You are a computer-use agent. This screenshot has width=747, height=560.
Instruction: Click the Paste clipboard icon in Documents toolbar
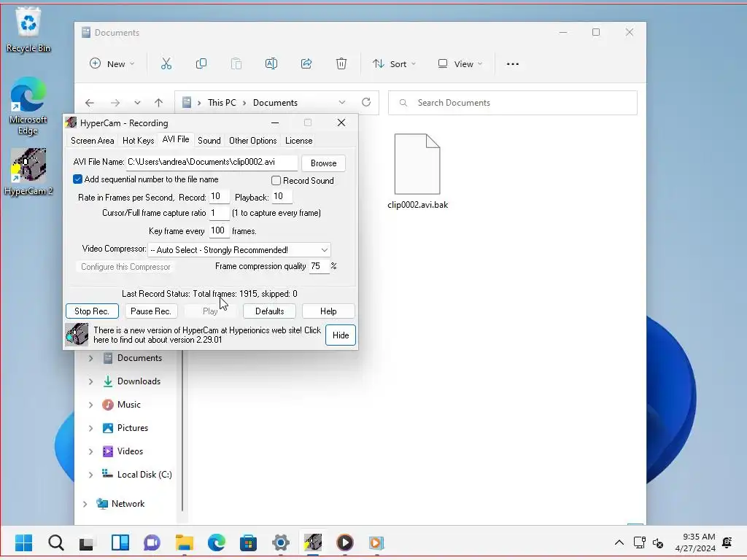point(236,64)
